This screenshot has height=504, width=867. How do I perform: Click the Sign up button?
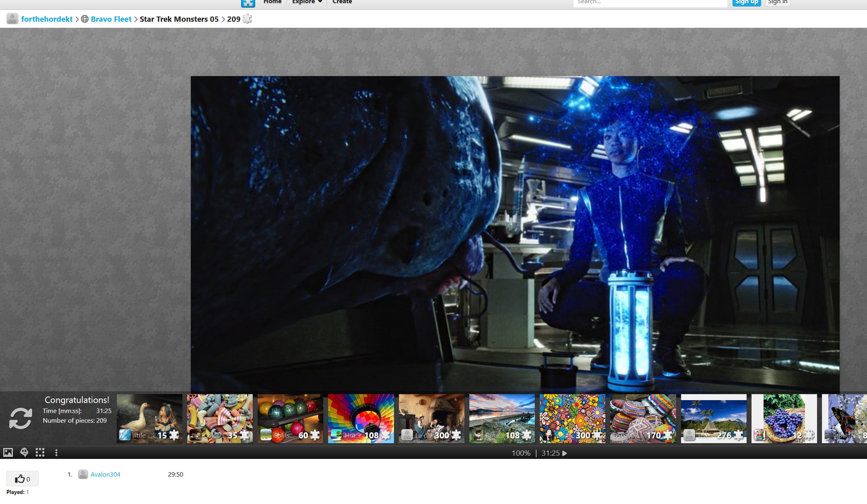click(x=746, y=2)
